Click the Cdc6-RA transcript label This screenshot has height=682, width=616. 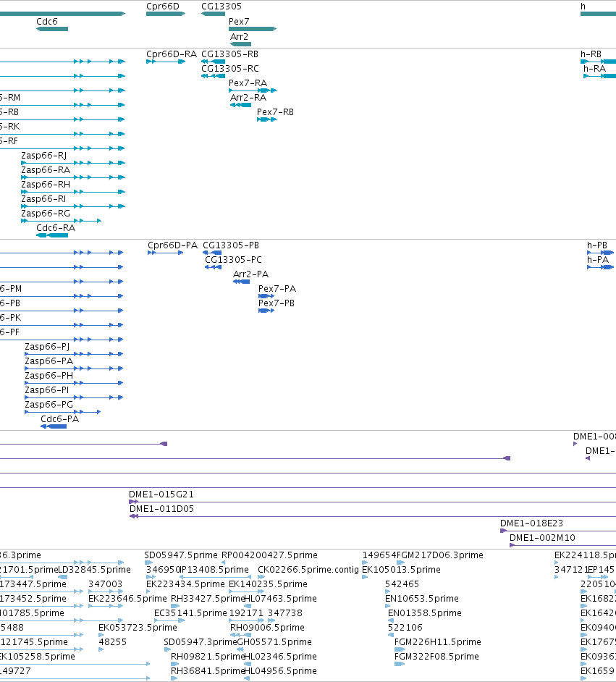click(x=56, y=227)
